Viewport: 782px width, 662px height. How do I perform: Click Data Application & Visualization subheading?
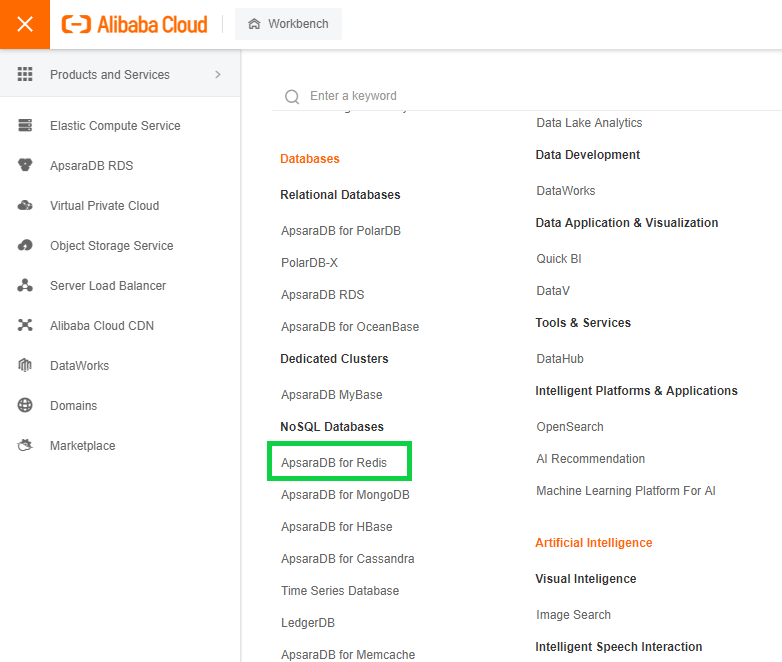click(x=627, y=223)
